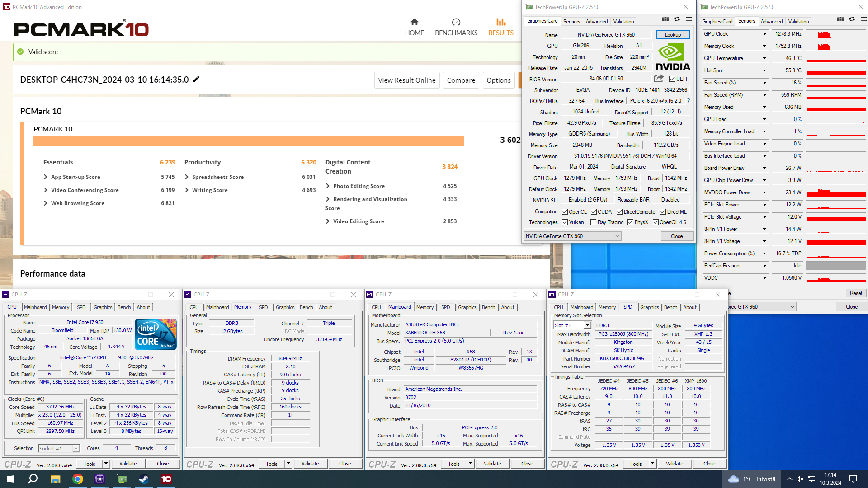Switch to the CPU-Z app in the taskbar
Image resolution: width=868 pixels, height=488 pixels.
click(x=100, y=479)
